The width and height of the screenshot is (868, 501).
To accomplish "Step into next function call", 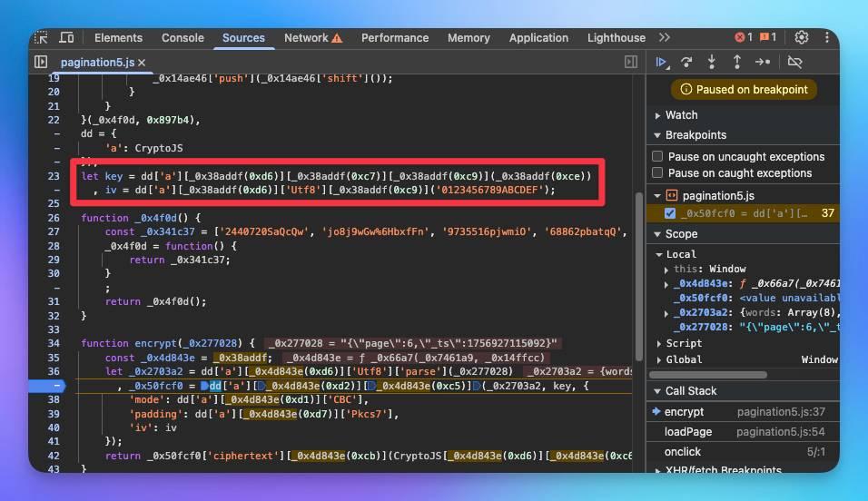I will [x=711, y=62].
